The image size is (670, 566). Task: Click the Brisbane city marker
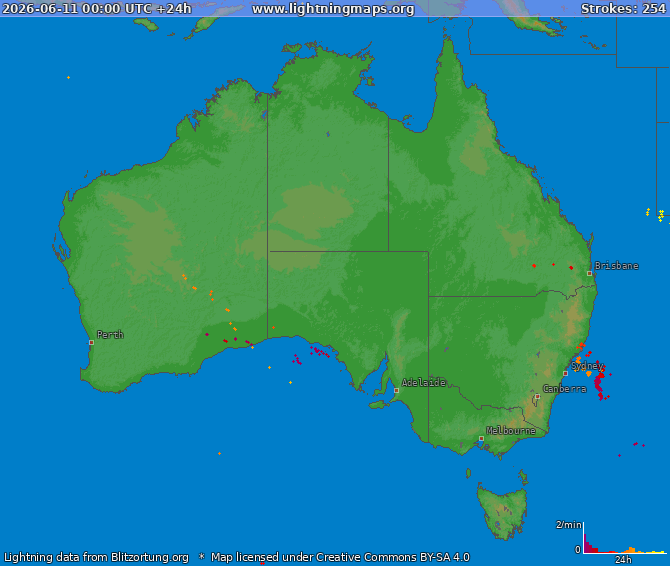point(589,273)
